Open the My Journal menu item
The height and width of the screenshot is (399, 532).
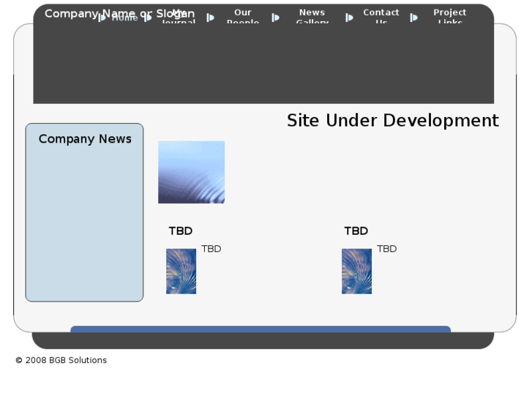(179, 17)
